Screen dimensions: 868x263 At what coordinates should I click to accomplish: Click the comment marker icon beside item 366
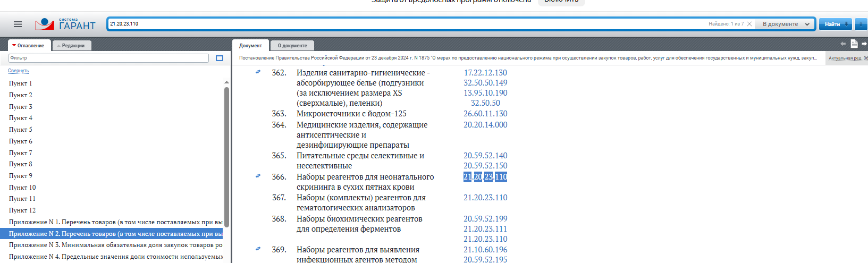tap(258, 176)
